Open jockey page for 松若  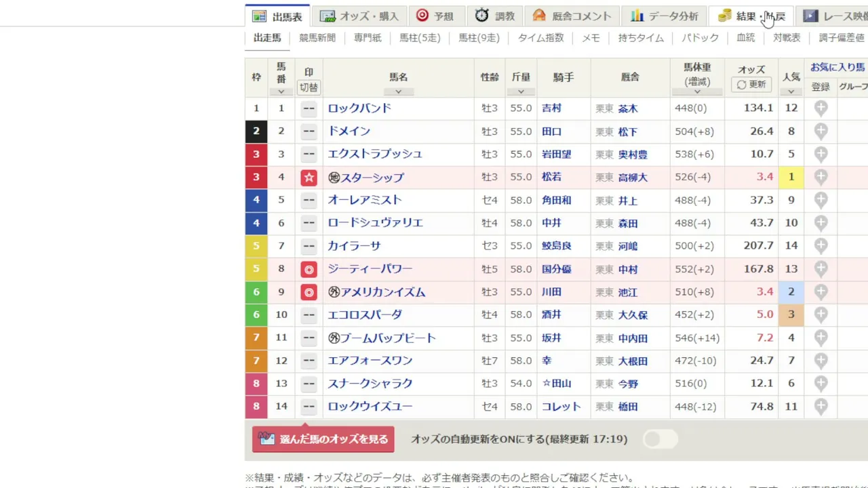coord(551,178)
